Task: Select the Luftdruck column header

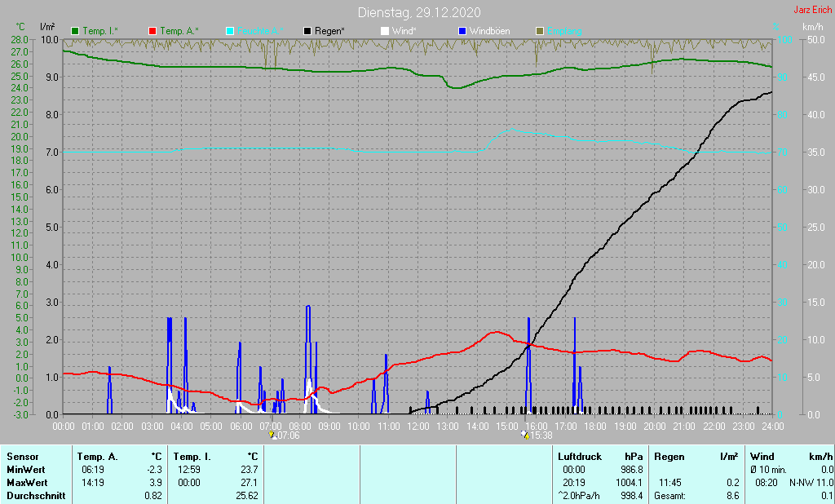Action: 580,457
